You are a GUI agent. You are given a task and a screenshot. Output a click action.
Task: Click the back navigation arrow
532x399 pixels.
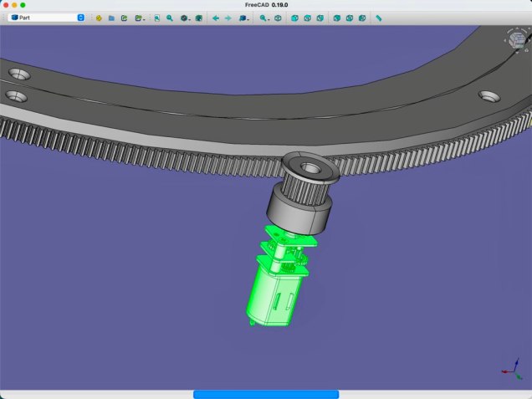tap(216, 17)
